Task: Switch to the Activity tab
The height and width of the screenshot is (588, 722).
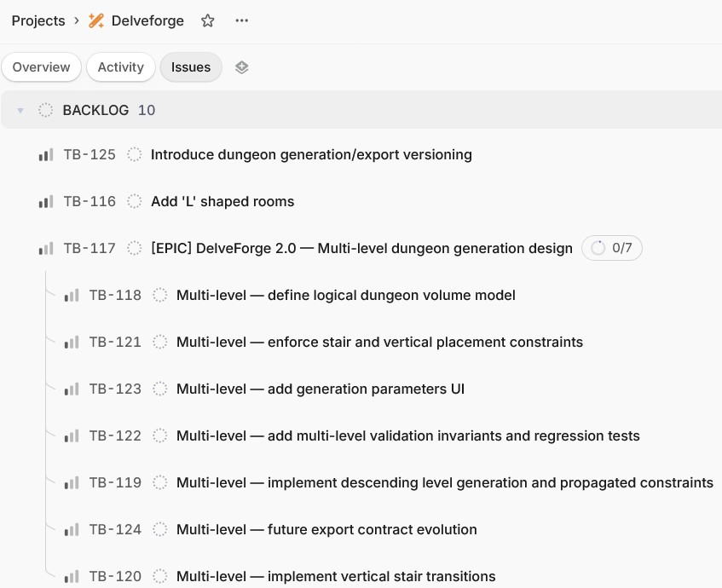Action: point(121,67)
